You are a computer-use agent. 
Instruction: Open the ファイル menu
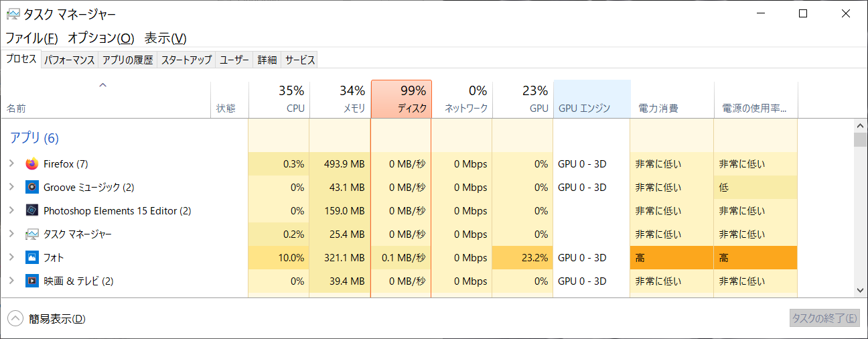pyautogui.click(x=31, y=38)
